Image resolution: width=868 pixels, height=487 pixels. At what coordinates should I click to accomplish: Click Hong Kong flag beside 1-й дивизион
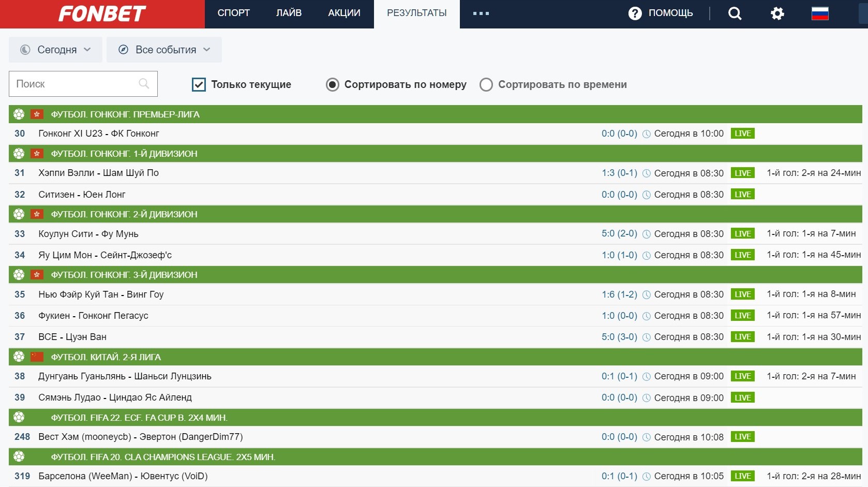click(x=37, y=153)
